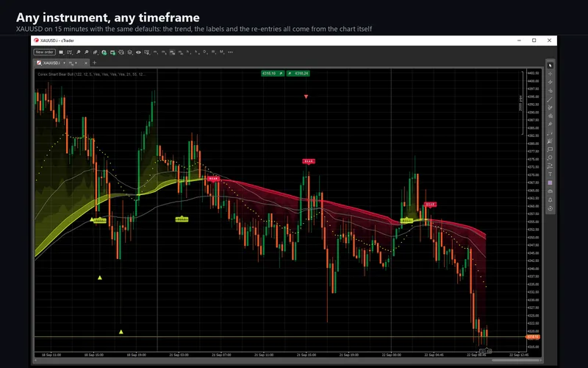Select the pin marker tool in sidebar
The image size is (588, 368).
tap(550, 124)
